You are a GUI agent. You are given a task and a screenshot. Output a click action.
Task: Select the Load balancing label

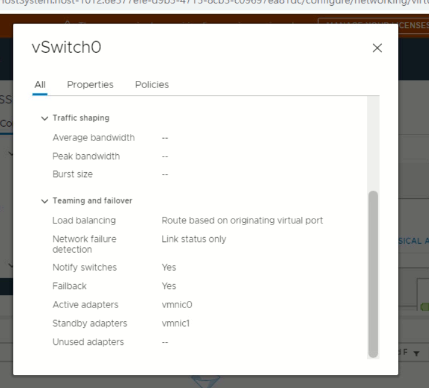click(84, 221)
